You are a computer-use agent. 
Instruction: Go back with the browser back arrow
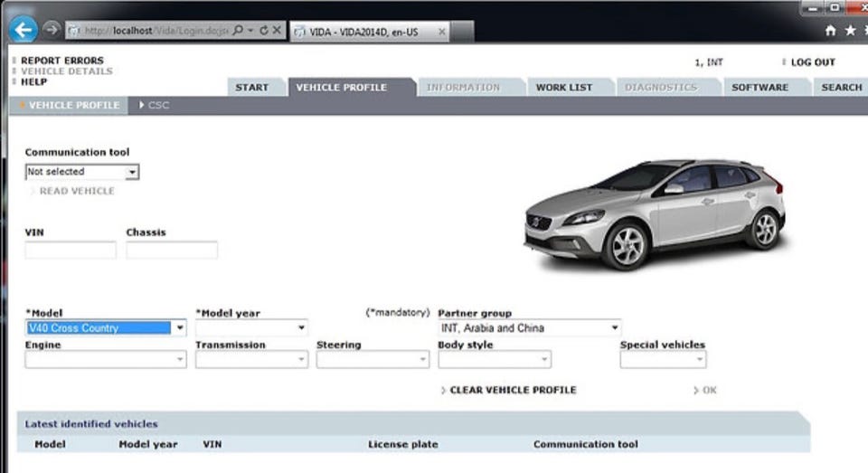point(24,29)
